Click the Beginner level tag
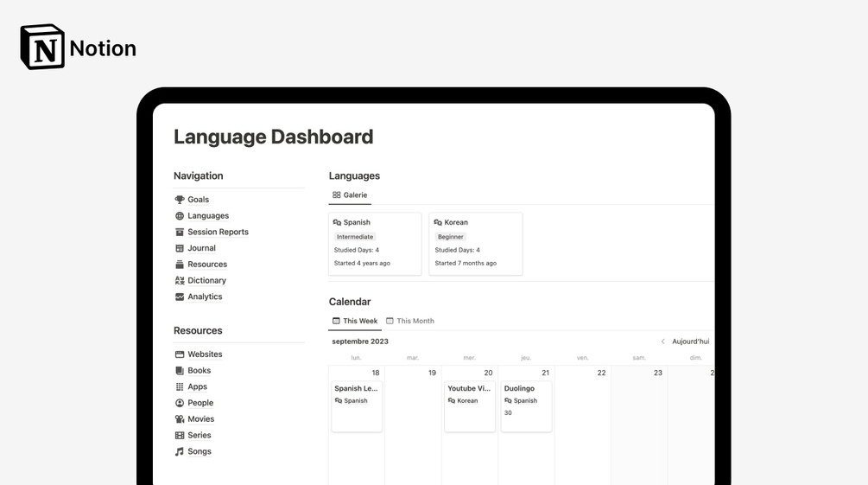This screenshot has height=485, width=868. pos(451,237)
